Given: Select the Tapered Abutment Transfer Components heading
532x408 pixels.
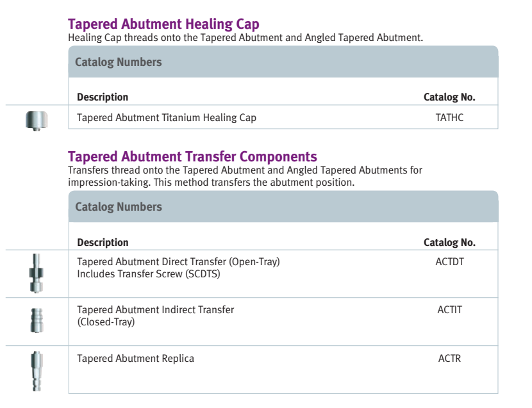Looking at the screenshot, I should pos(192,157).
